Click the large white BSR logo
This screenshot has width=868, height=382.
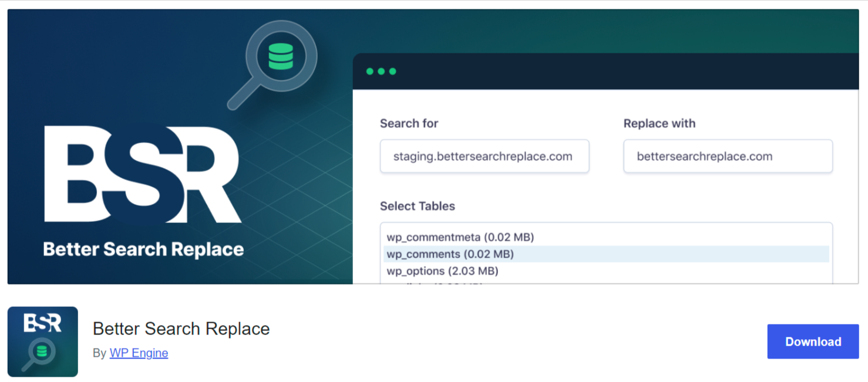coord(142,174)
